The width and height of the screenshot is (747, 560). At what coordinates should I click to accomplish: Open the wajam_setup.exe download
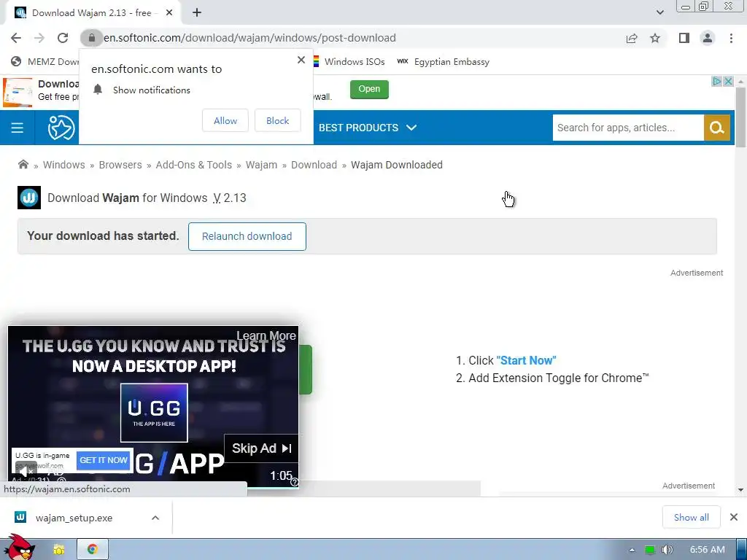pyautogui.click(x=74, y=518)
